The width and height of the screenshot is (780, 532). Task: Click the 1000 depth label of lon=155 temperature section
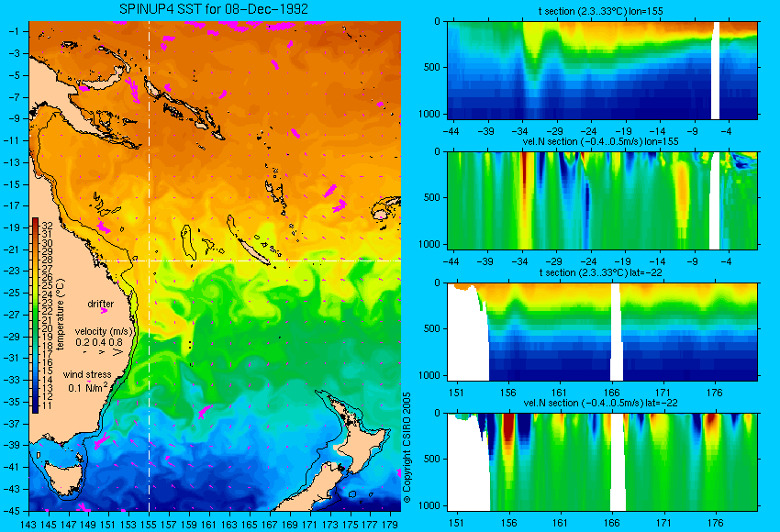[x=429, y=114]
